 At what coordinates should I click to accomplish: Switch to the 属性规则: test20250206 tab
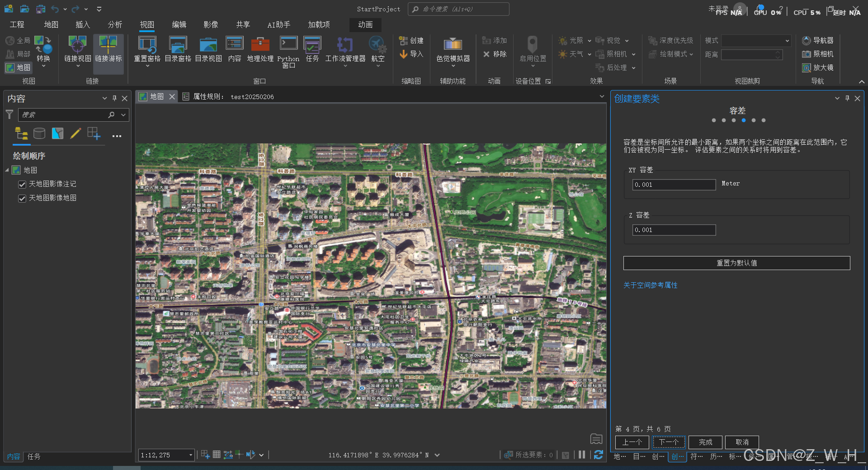click(228, 97)
